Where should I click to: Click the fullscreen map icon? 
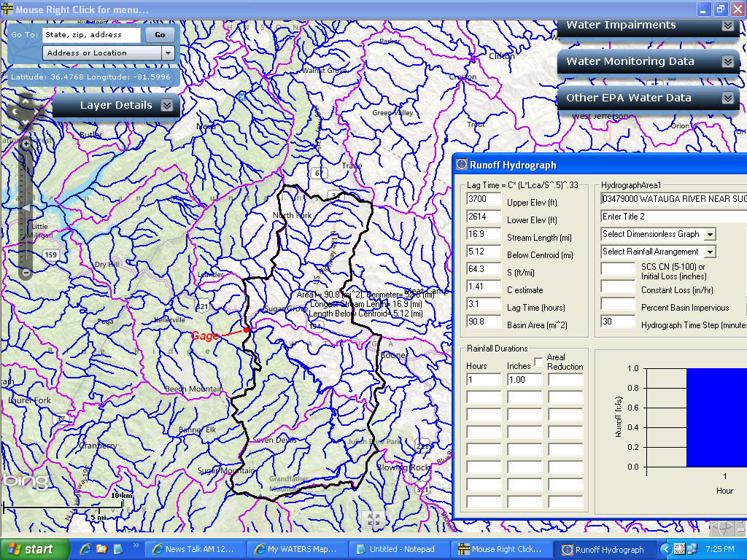pyautogui.click(x=373, y=519)
